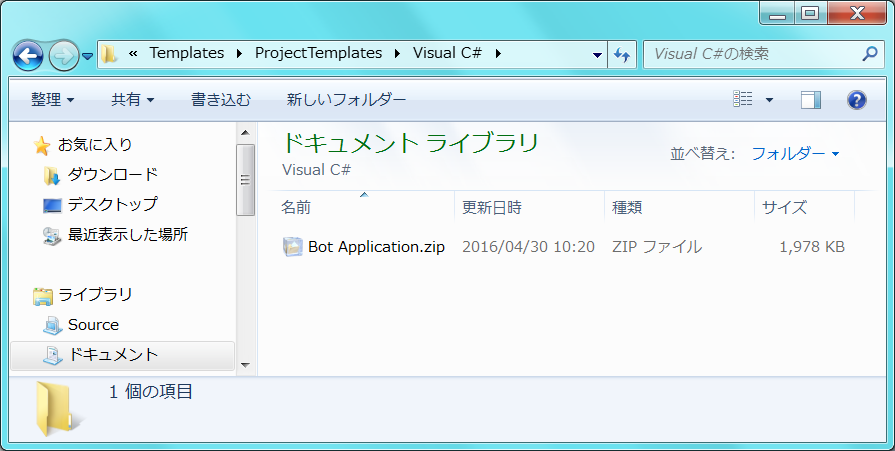
Task: Refresh the folder with the refresh button
Action: [622, 55]
